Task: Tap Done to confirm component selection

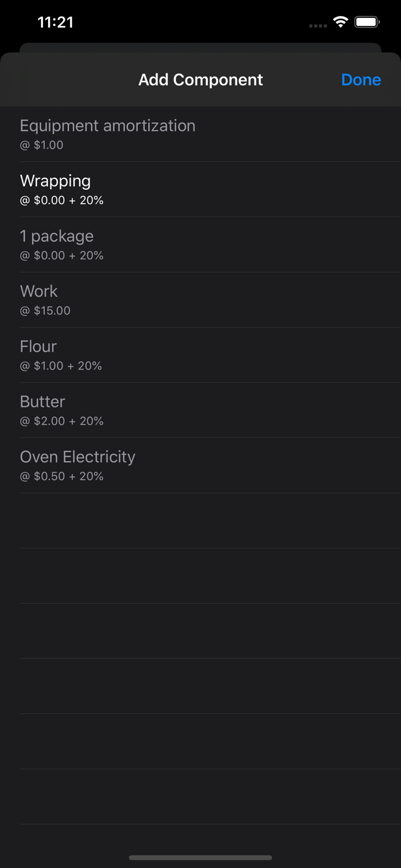Action: (x=360, y=79)
